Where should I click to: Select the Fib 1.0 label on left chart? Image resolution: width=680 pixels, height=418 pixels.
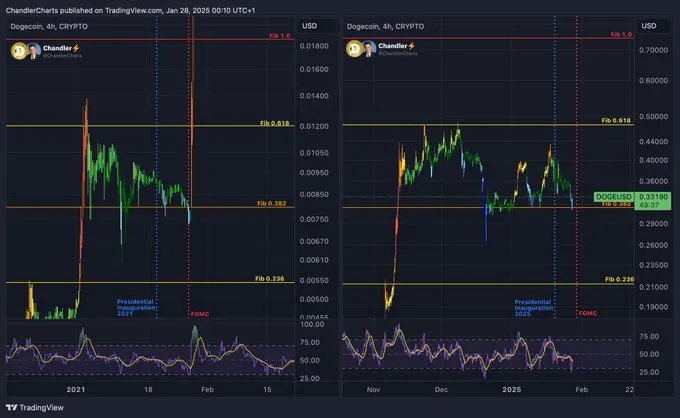pyautogui.click(x=279, y=34)
